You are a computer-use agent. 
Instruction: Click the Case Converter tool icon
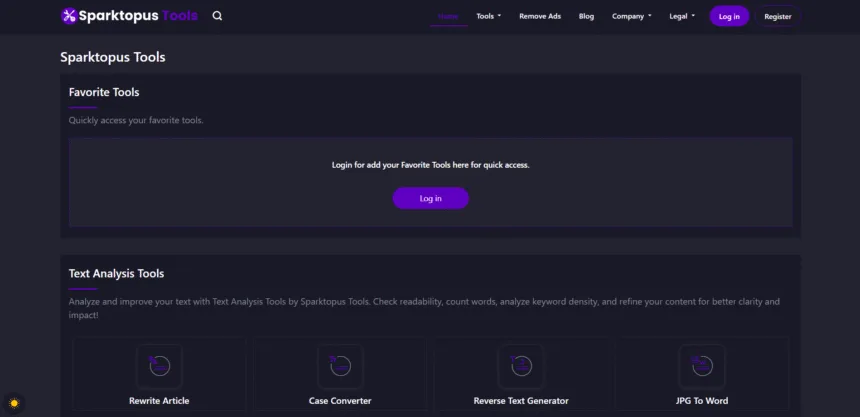[340, 366]
